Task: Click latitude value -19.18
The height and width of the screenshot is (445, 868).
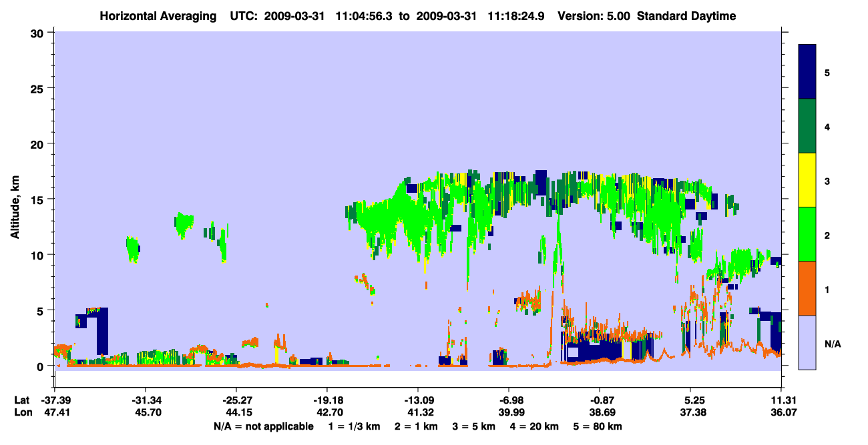Action: tap(327, 400)
